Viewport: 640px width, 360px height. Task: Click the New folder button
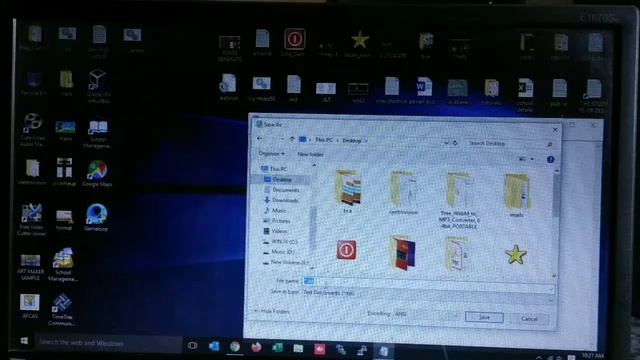310,154
